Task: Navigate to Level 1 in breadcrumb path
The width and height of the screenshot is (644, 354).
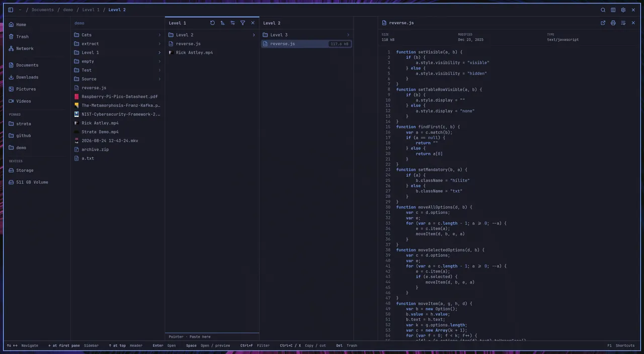Action: [x=91, y=10]
